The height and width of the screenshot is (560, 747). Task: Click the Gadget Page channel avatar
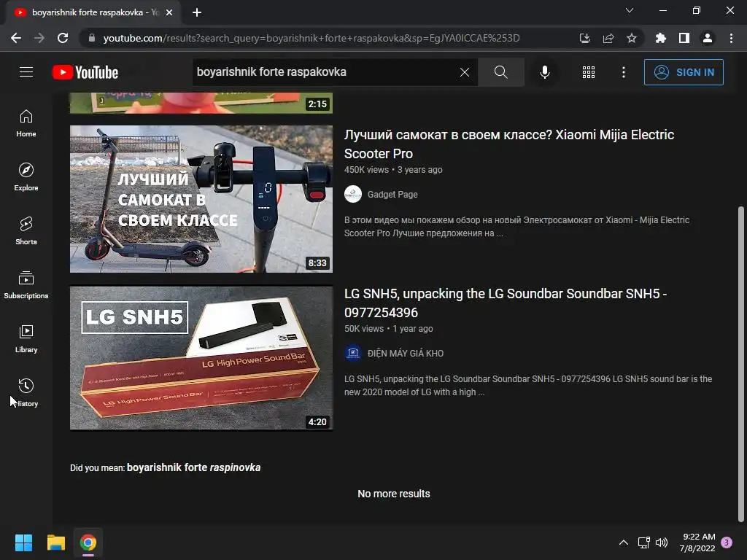(x=353, y=194)
